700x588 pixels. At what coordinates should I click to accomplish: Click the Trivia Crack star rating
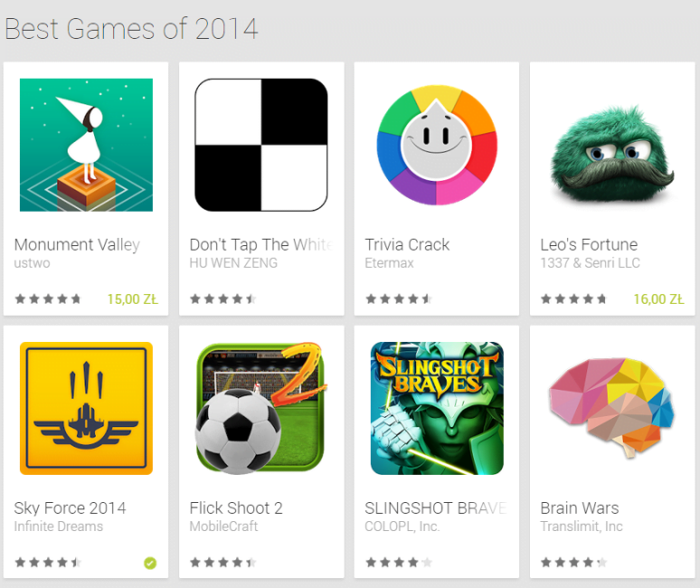pos(399,299)
